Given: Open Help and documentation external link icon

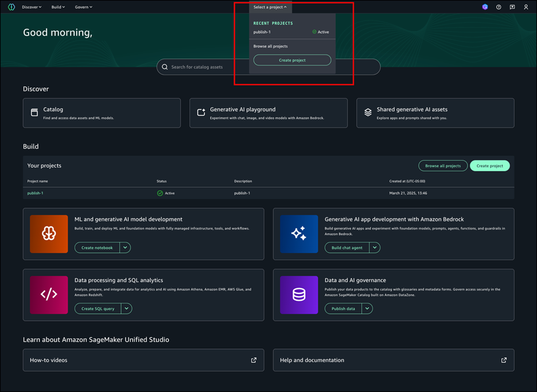Looking at the screenshot, I should pyautogui.click(x=504, y=360).
